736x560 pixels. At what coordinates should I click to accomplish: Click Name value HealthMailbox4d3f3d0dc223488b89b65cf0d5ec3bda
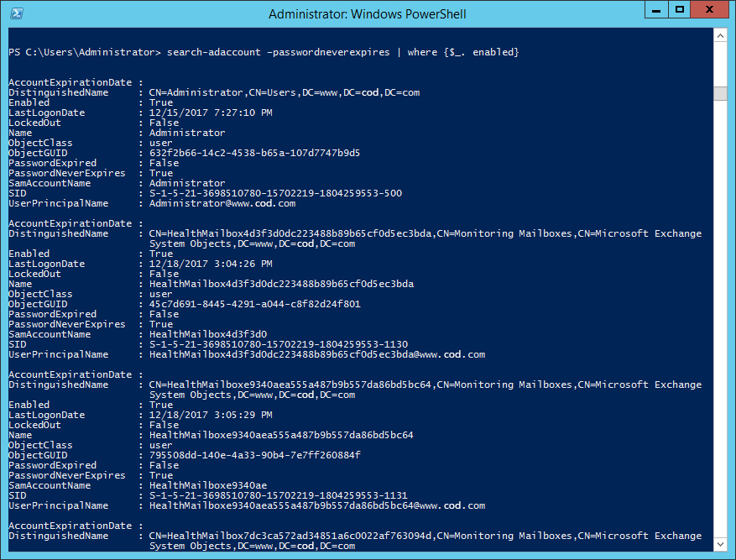282,284
